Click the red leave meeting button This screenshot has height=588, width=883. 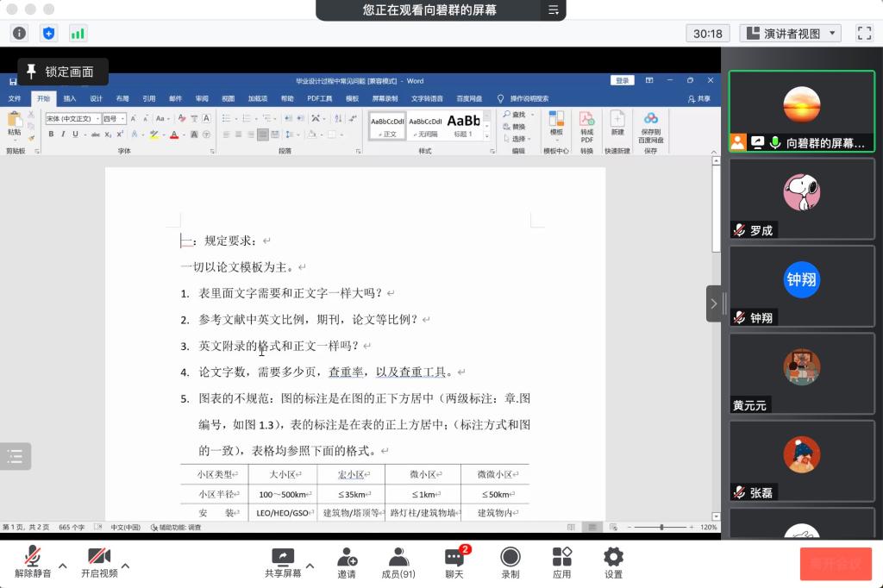point(835,564)
